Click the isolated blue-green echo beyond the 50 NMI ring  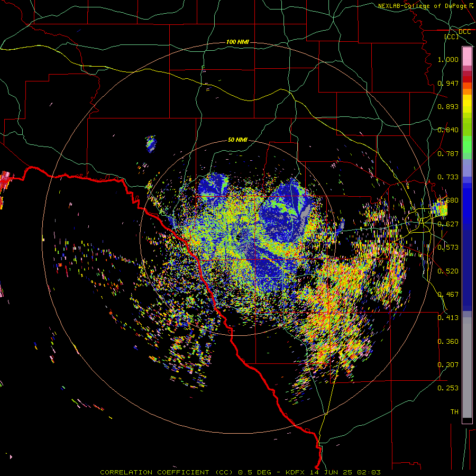coord(151,143)
